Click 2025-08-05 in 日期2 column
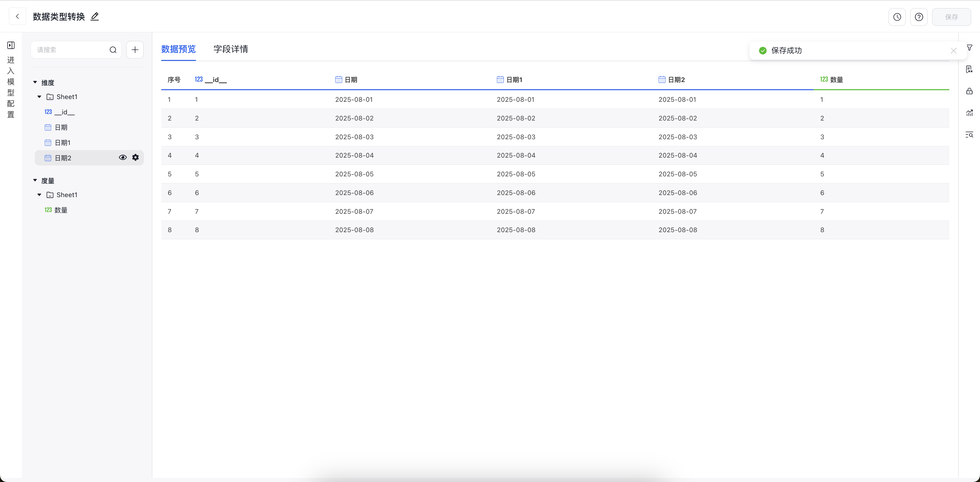This screenshot has width=980, height=482. pyautogui.click(x=678, y=174)
